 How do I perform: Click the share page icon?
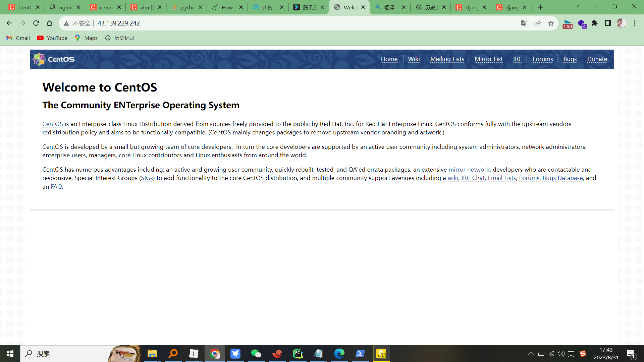(x=537, y=23)
